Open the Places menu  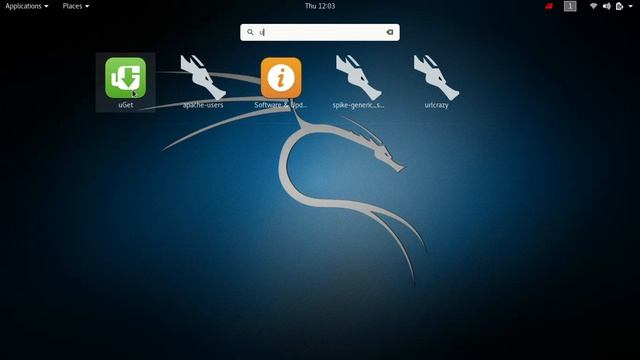click(x=76, y=6)
